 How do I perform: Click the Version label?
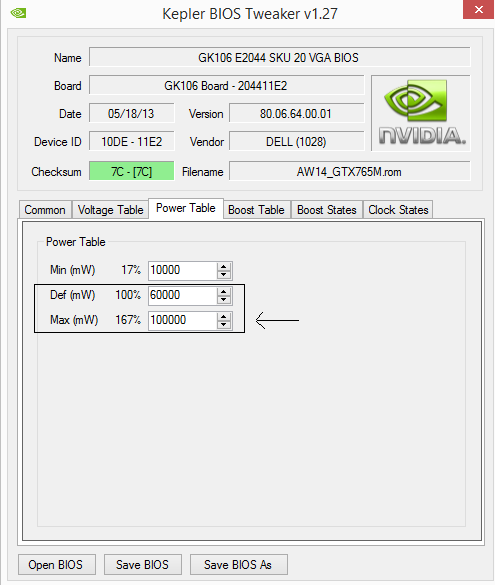point(206,114)
